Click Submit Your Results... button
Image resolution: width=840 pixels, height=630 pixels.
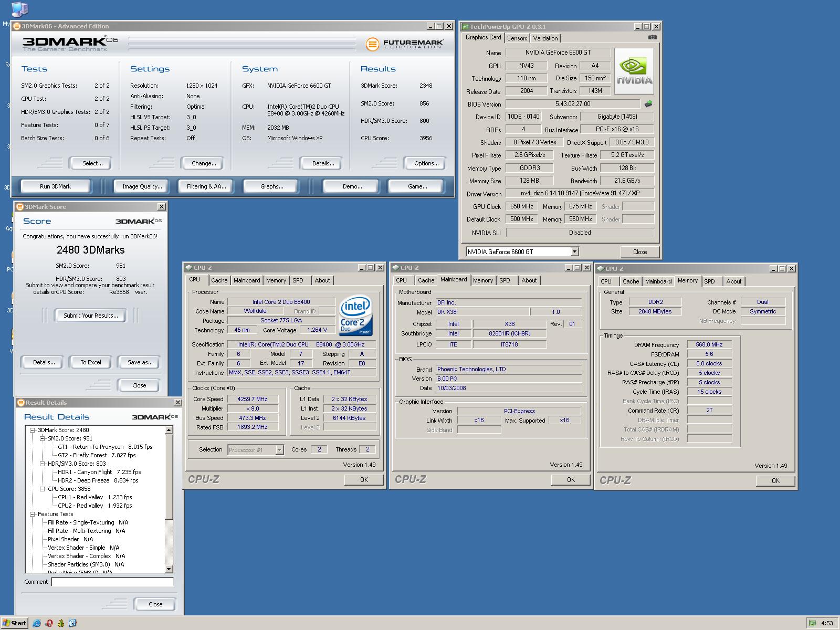91,316
